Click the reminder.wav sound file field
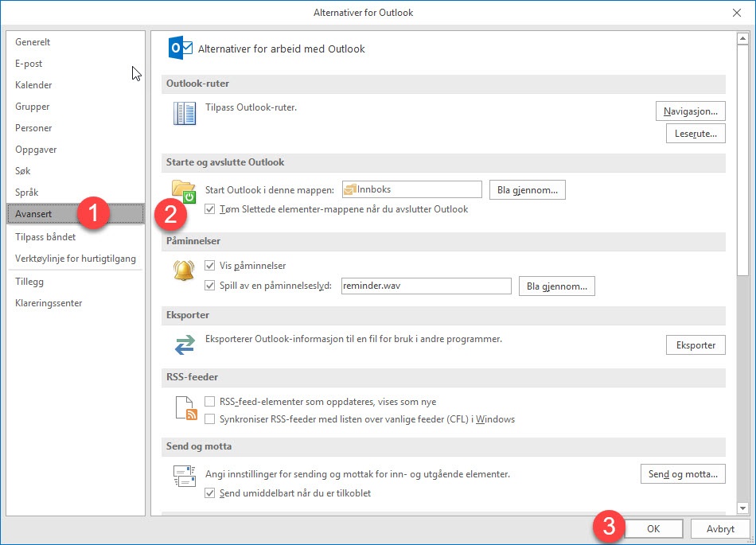756x545 pixels. click(424, 286)
